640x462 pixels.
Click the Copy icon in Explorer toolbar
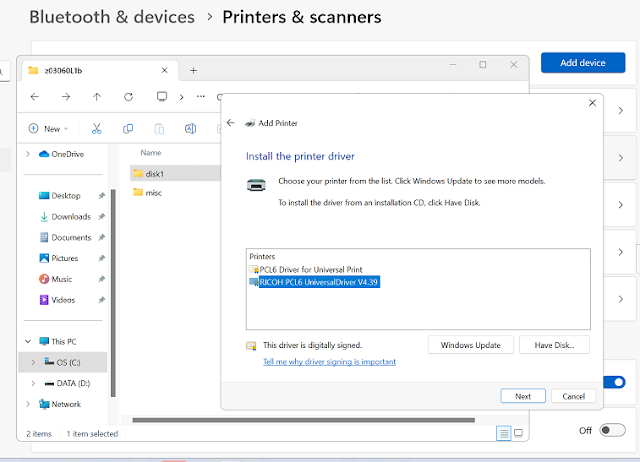pos(128,128)
